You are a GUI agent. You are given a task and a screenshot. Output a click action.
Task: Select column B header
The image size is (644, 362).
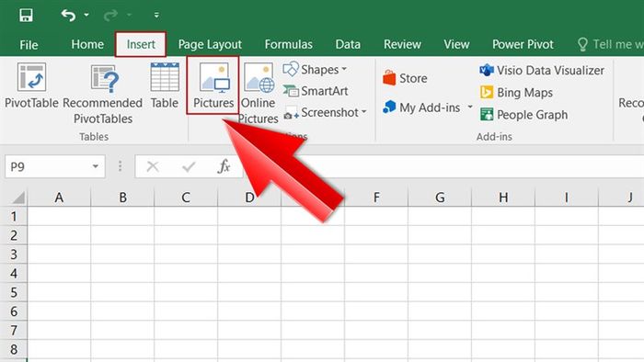pyautogui.click(x=122, y=198)
